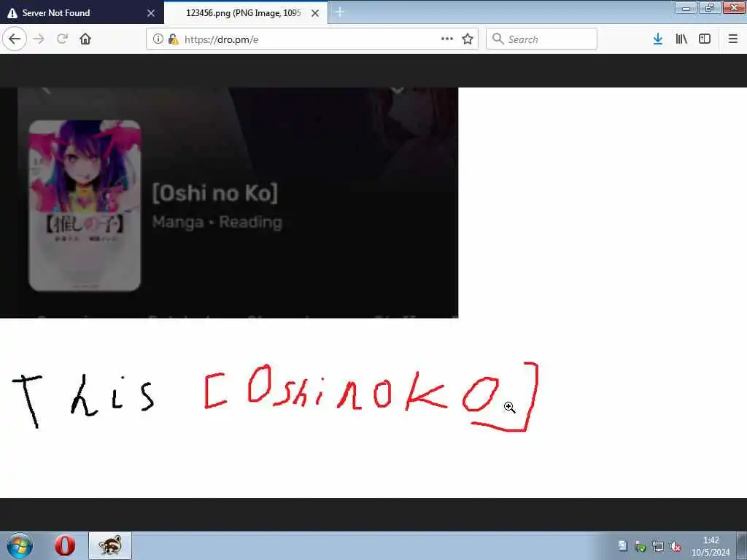747x560 pixels.
Task: Restore down the Firefox window
Action: (710, 7)
